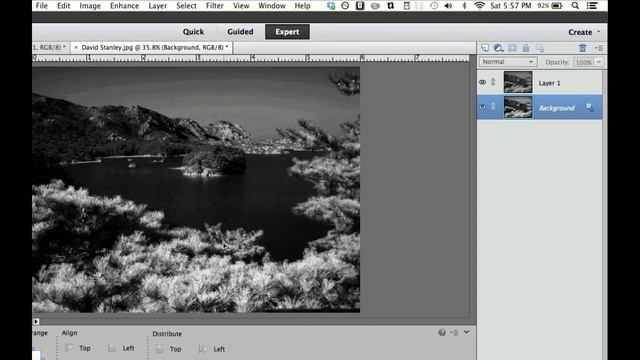The image size is (640, 360).
Task: Open the Layer menu
Action: tap(158, 6)
